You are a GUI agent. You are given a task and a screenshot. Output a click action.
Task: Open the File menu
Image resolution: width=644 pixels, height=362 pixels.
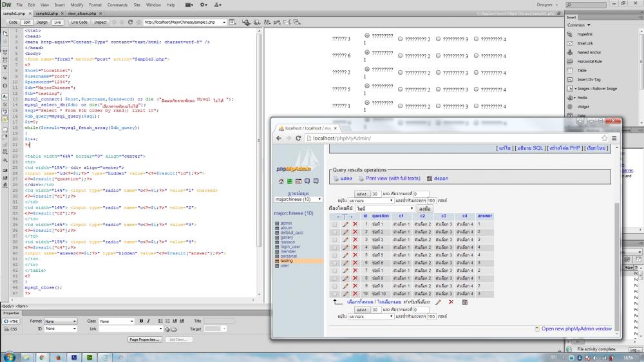pos(19,5)
